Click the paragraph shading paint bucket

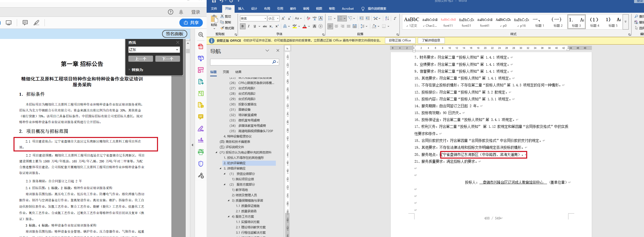coord(374,26)
